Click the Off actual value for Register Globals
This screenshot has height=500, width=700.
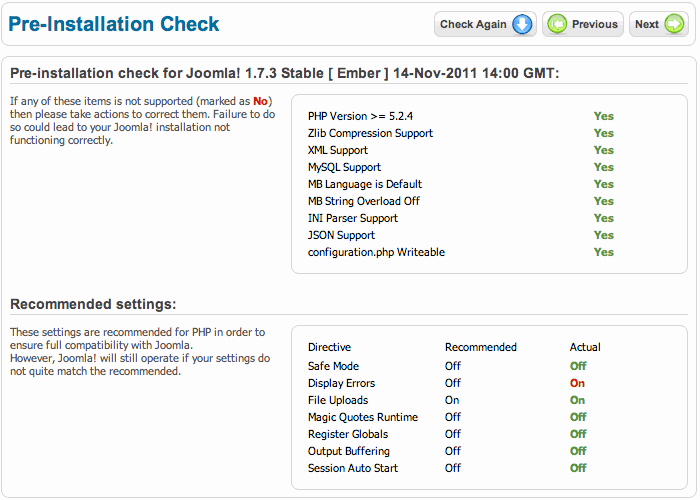[578, 434]
